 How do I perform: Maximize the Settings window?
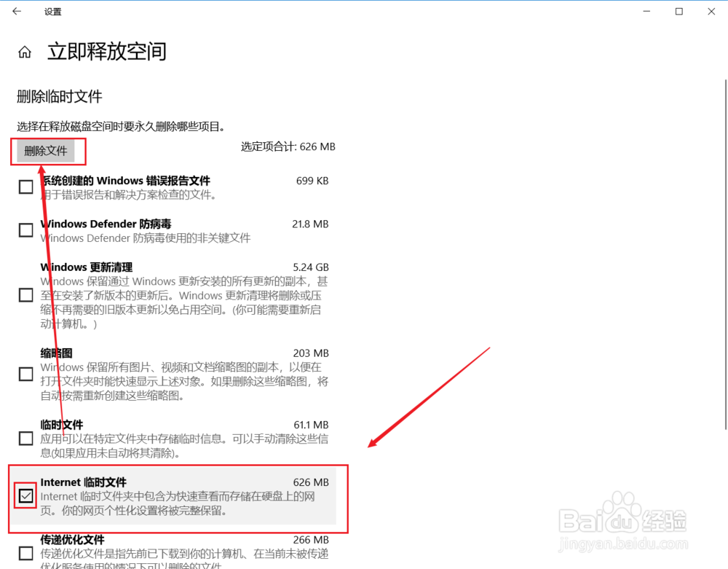678,11
